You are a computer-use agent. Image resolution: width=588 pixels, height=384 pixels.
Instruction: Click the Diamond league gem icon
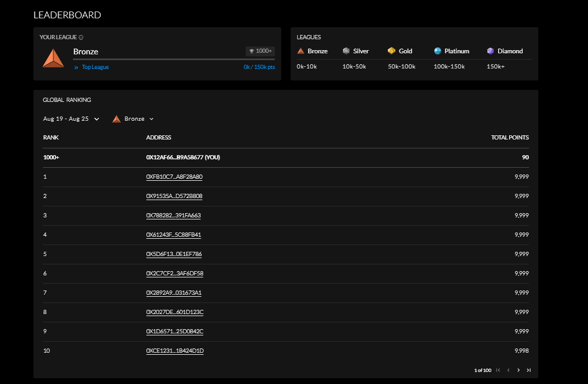pyautogui.click(x=490, y=51)
